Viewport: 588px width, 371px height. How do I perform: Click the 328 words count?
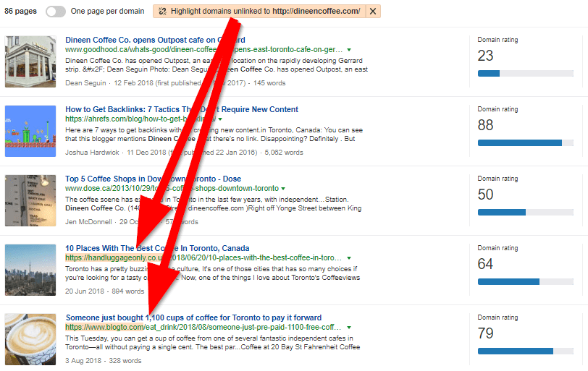pyautogui.click(x=125, y=361)
